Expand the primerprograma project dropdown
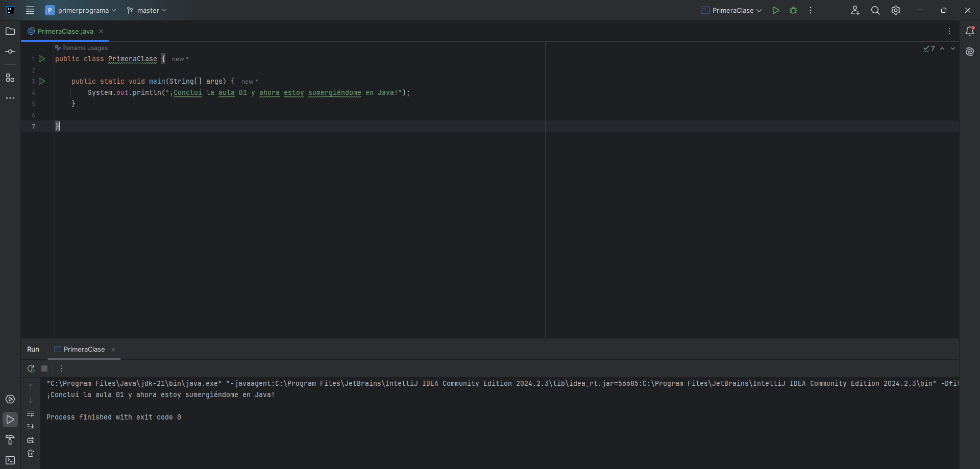The image size is (980, 469). pyautogui.click(x=81, y=10)
